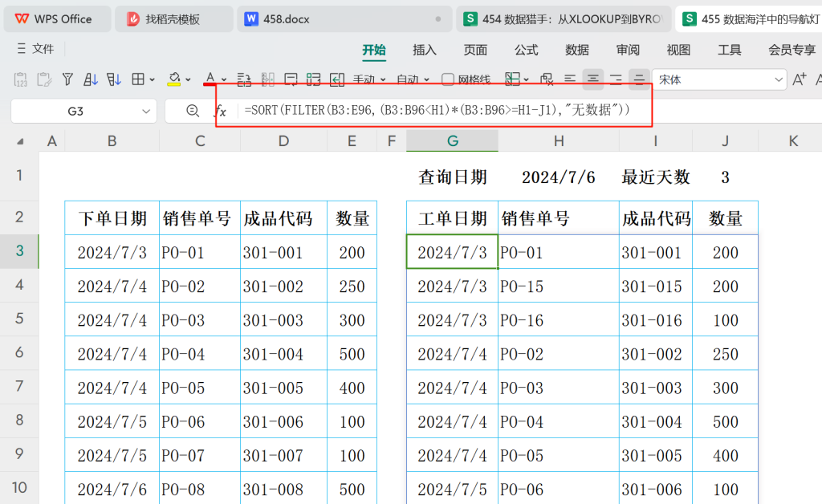The width and height of the screenshot is (822, 504).
Task: Click the format painter clipboard icon
Action: [44, 79]
